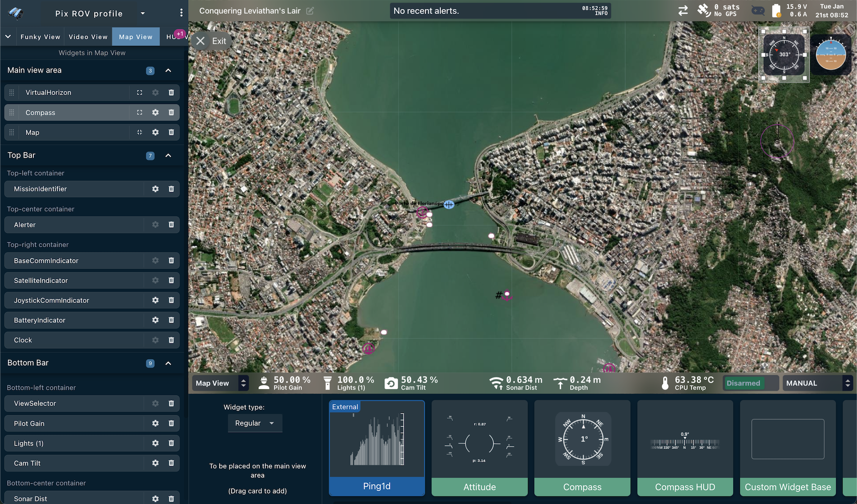Viewport: 857px width, 504px height.
Task: Click the edit mission name pencil icon
Action: (310, 11)
